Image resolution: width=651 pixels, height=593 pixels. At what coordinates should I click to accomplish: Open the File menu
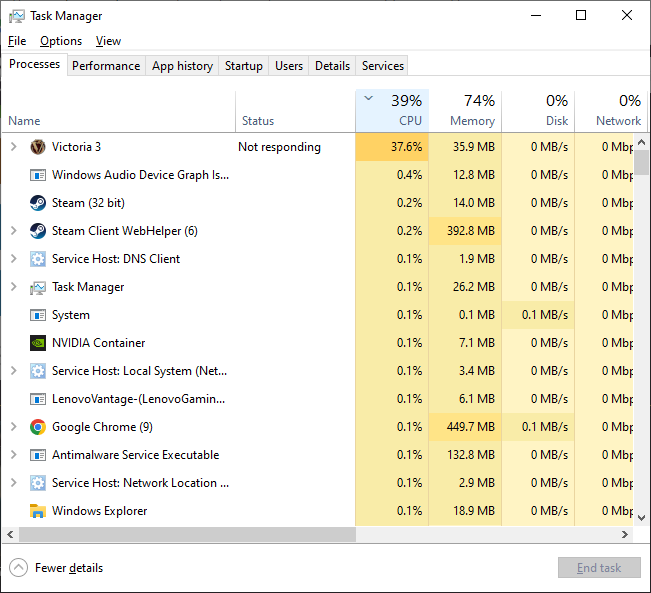click(17, 41)
